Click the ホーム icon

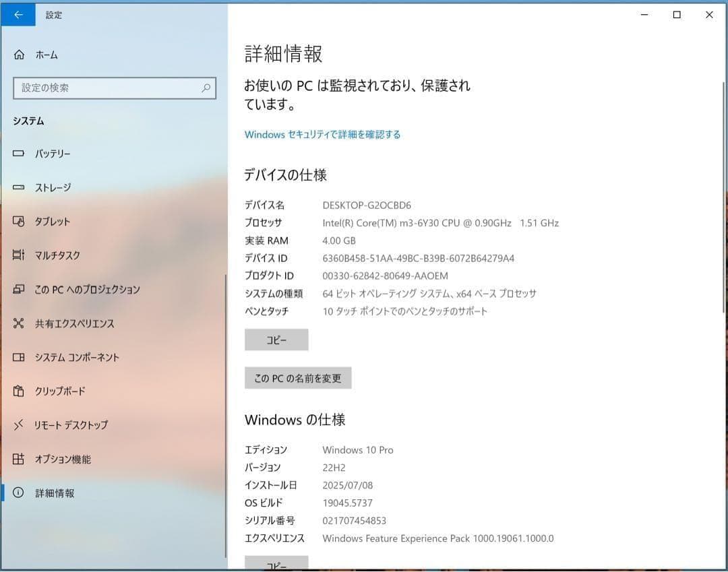point(19,55)
